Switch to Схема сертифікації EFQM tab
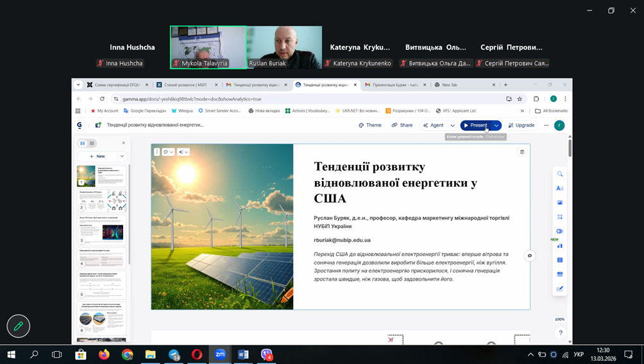This screenshot has height=364, width=644. pos(118,85)
